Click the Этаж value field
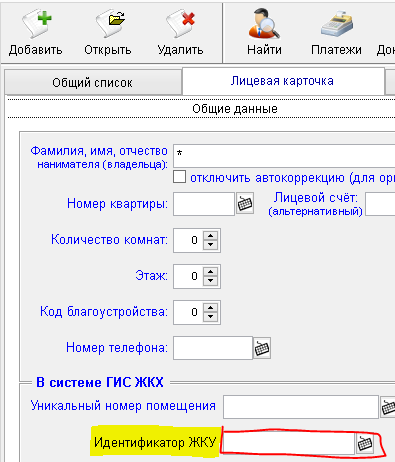395x462 pixels. point(188,276)
